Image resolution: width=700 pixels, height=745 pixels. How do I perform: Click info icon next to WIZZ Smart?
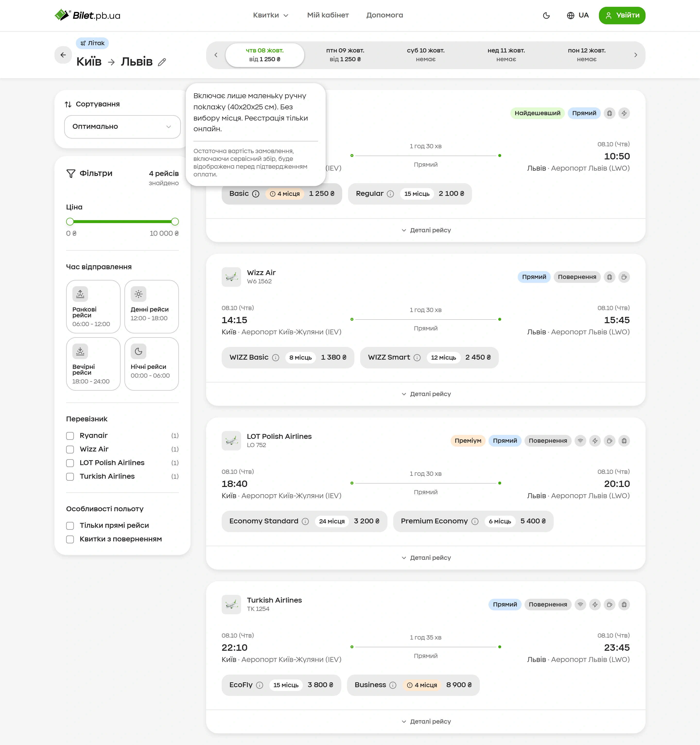coord(417,357)
